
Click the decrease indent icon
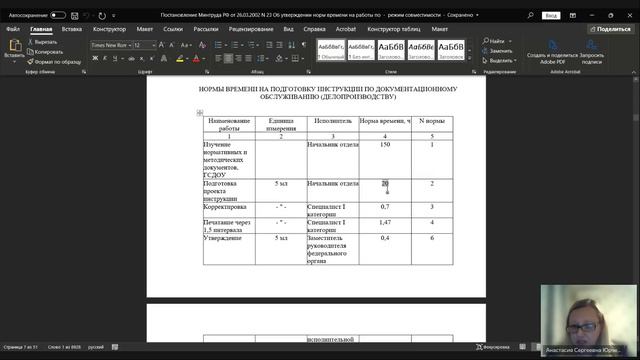click(x=269, y=45)
